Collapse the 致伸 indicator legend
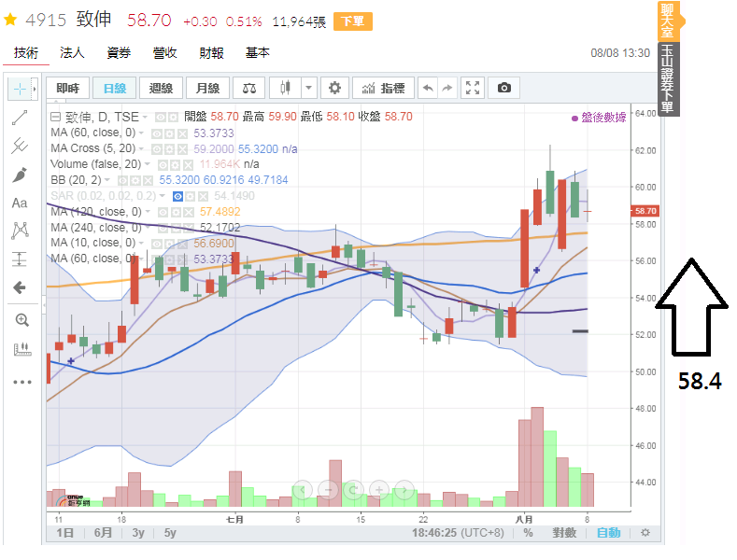Image resolution: width=737 pixels, height=560 pixels. [x=55, y=117]
